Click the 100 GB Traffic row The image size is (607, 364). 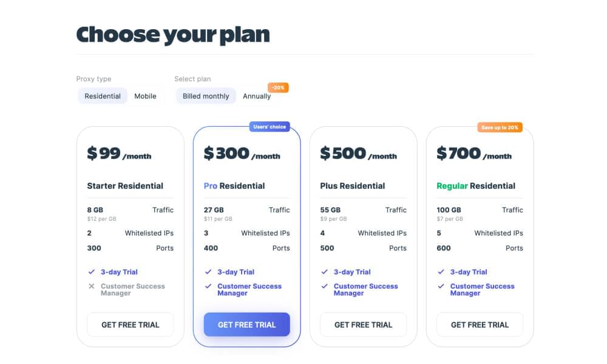(480, 209)
